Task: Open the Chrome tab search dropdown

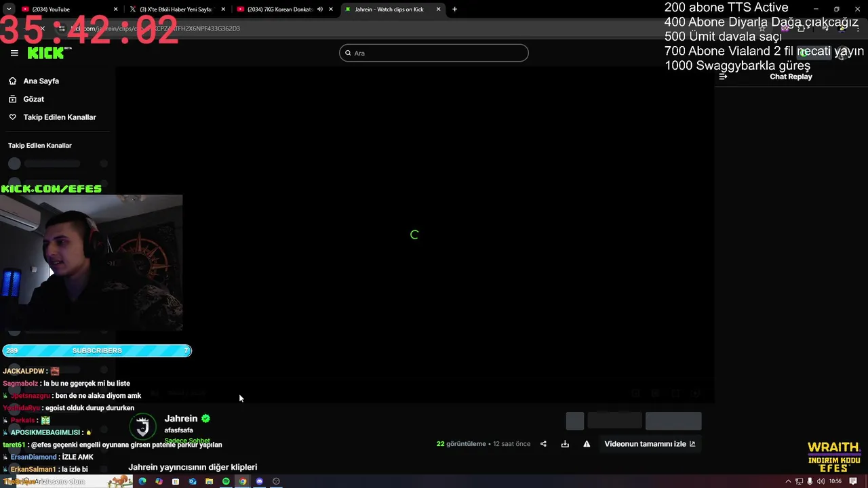Action: click(9, 9)
